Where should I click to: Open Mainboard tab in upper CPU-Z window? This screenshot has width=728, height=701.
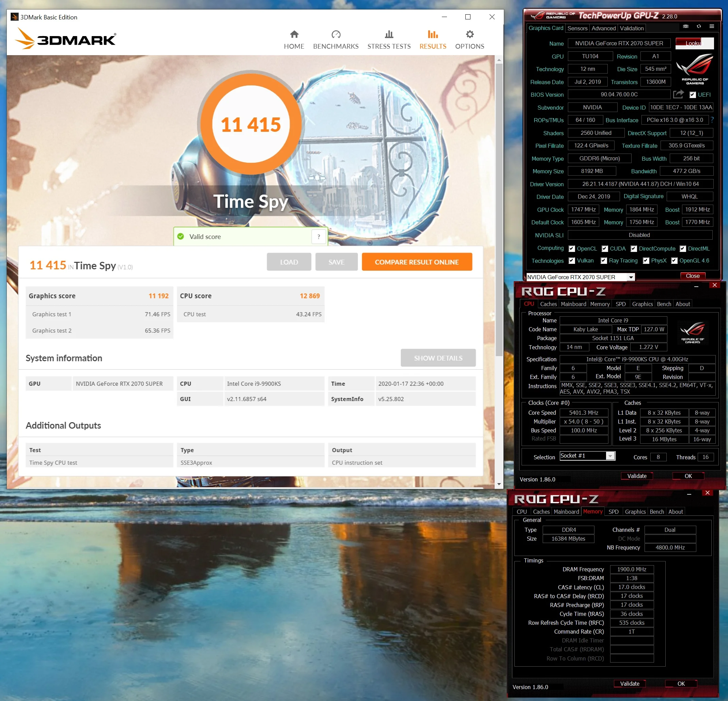(573, 304)
